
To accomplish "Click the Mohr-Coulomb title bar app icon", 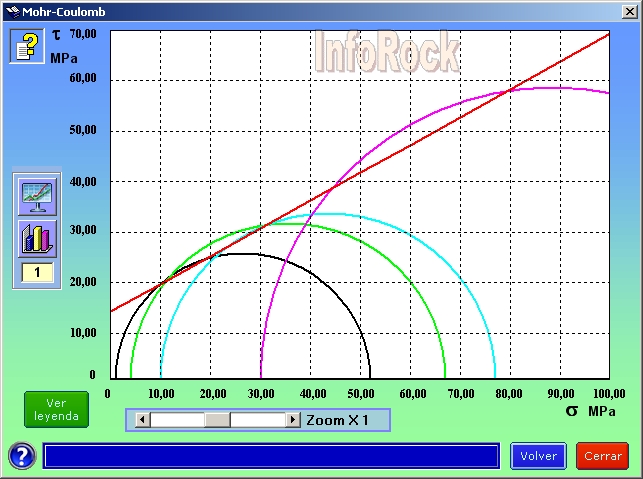I will [x=12, y=12].
